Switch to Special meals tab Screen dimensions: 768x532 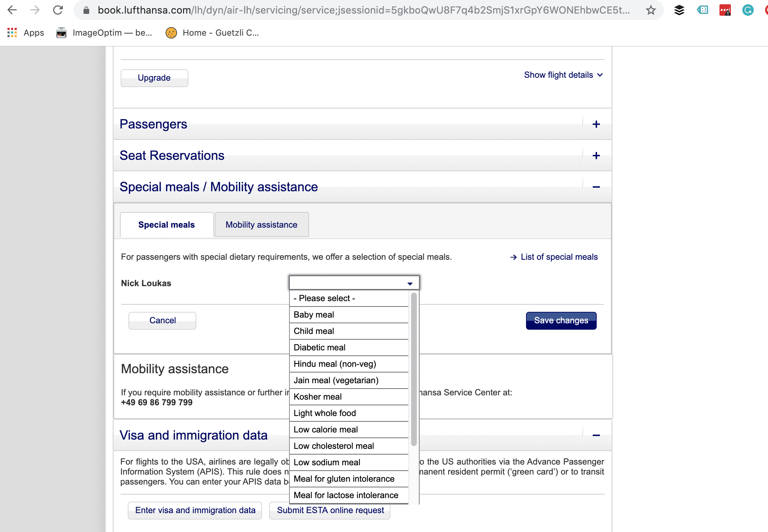click(167, 225)
